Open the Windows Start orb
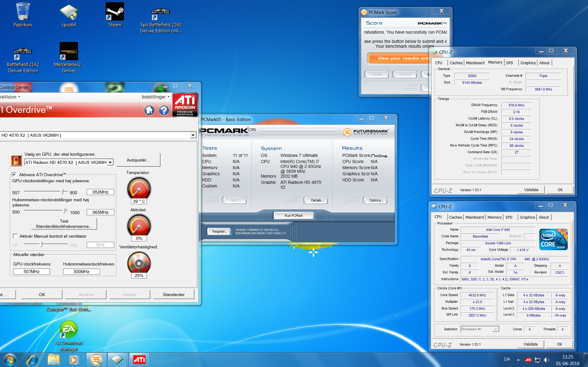 pos(10,360)
